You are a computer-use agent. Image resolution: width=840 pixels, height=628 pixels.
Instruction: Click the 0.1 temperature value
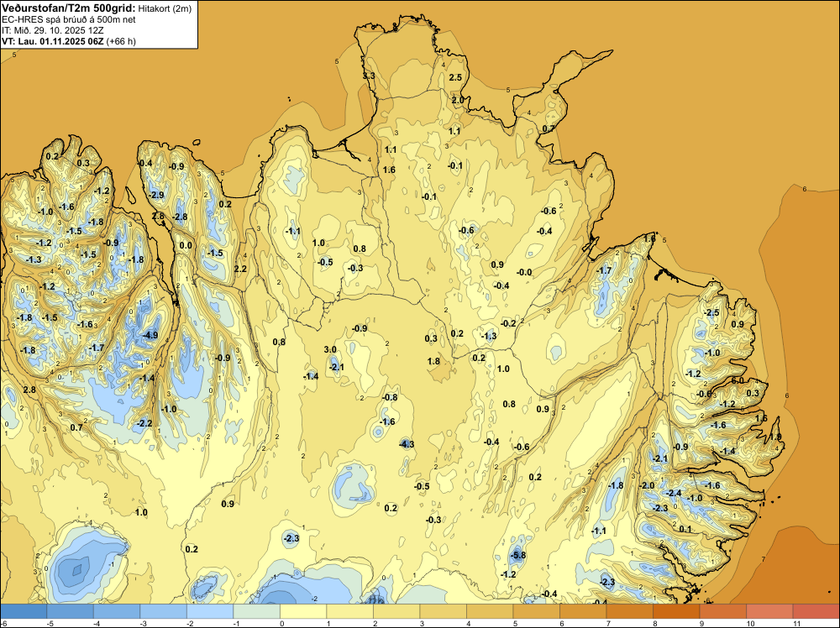tap(685, 529)
